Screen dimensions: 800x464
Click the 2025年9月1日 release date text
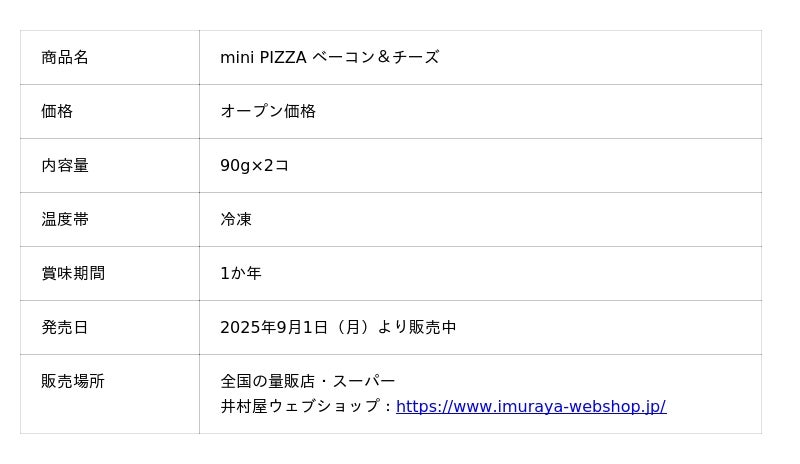pyautogui.click(x=274, y=327)
